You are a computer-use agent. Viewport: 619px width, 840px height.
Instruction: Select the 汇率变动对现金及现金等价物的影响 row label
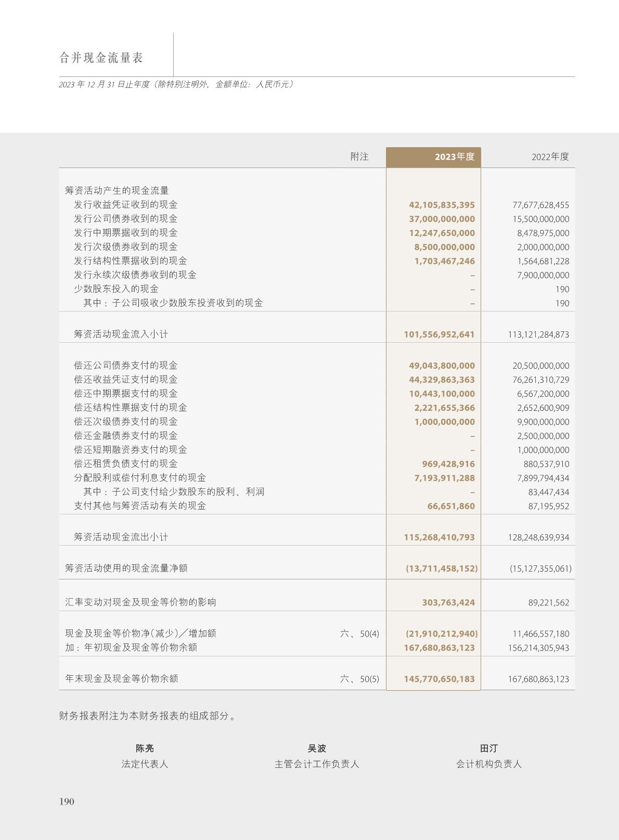click(140, 602)
